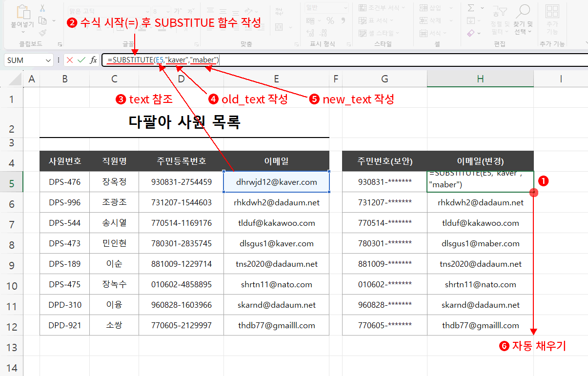Screen dimensions: 588x376
Task: Click employee number cell DPS-476
Action: point(64,182)
